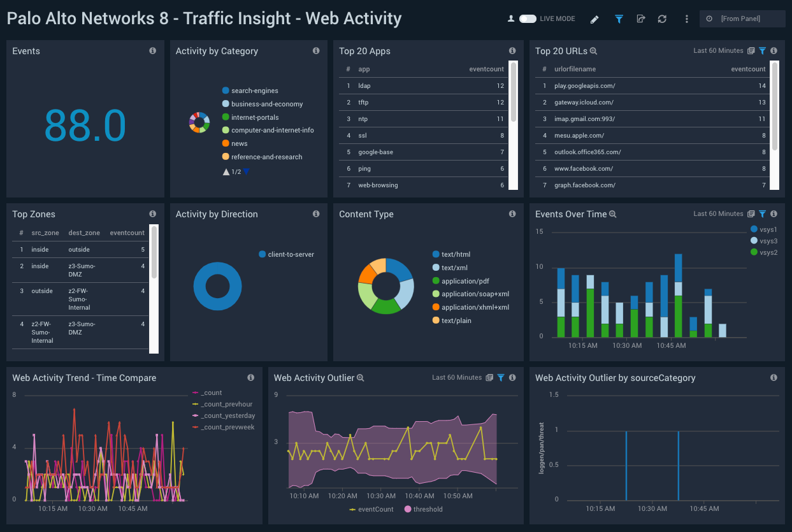
Task: Click the user profile icon in the header
Action: point(510,19)
